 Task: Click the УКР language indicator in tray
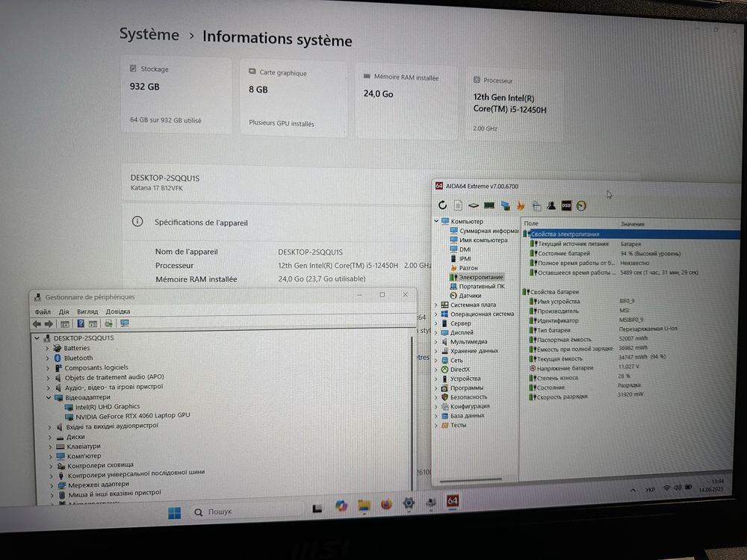tap(651, 489)
